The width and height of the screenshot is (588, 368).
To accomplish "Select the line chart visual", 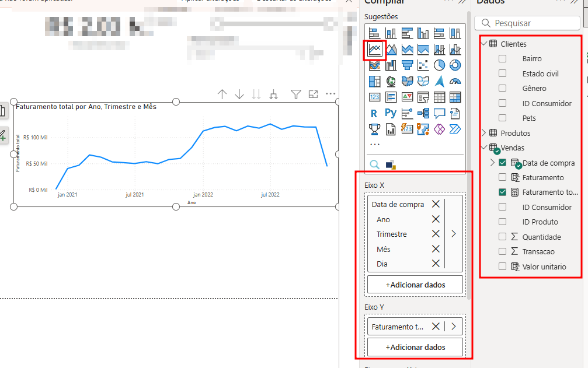I will pos(375,50).
